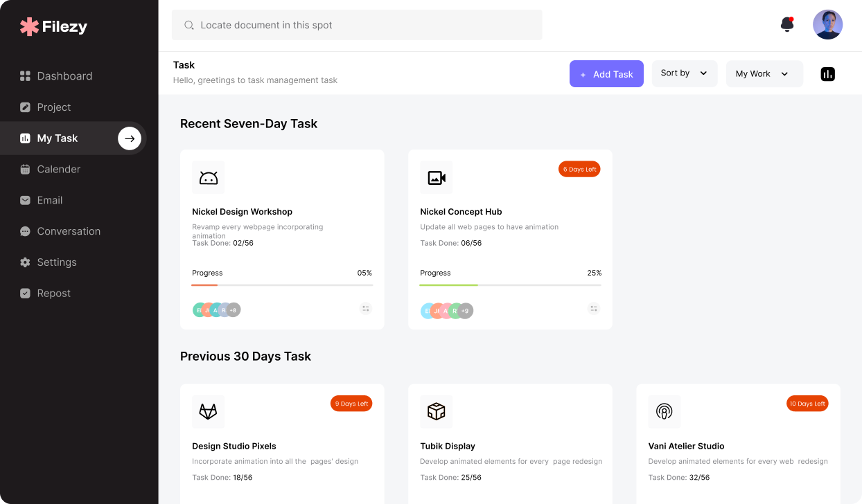Click the Add Task button
The image size is (862, 504).
coord(606,74)
